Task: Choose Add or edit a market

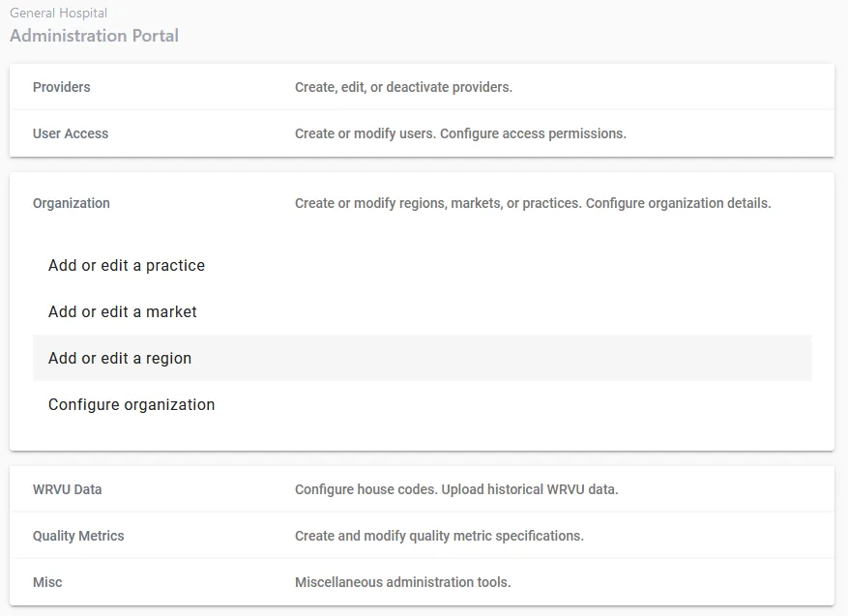Action: [123, 311]
